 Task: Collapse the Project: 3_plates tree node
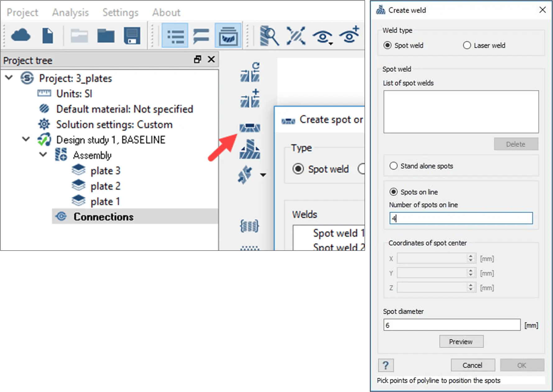pos(9,78)
